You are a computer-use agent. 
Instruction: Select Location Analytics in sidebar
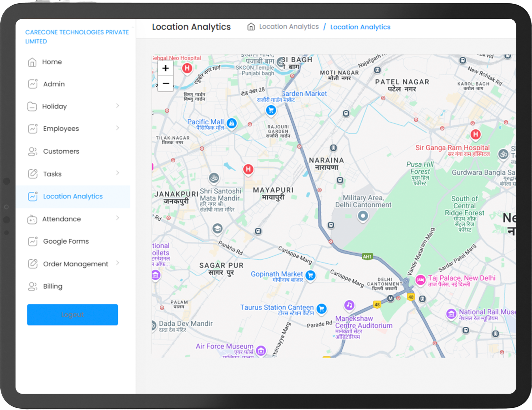pyautogui.click(x=73, y=197)
